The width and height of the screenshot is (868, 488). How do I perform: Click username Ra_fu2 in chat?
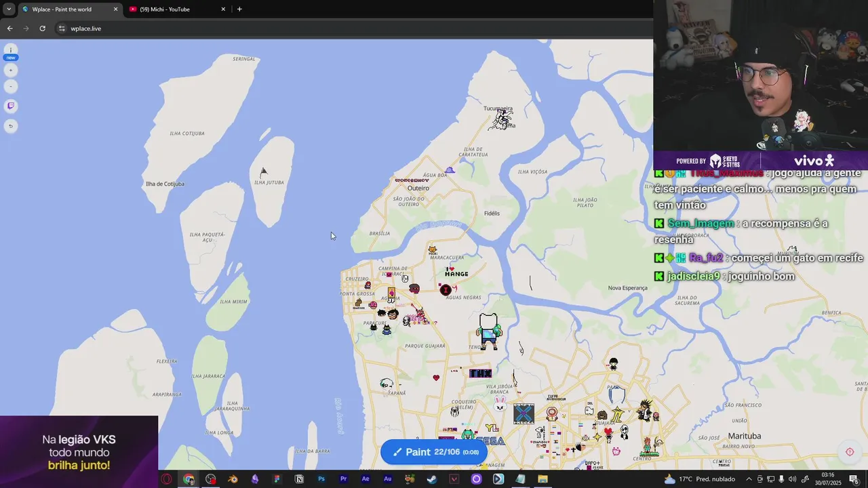click(706, 258)
